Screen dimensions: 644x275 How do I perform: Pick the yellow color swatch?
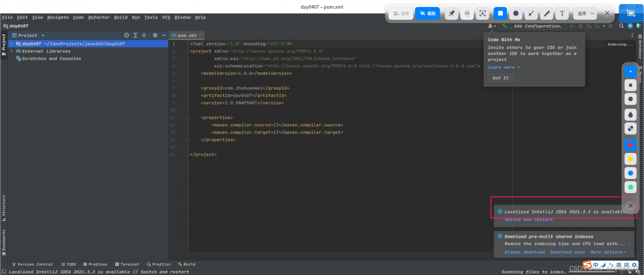click(630, 159)
